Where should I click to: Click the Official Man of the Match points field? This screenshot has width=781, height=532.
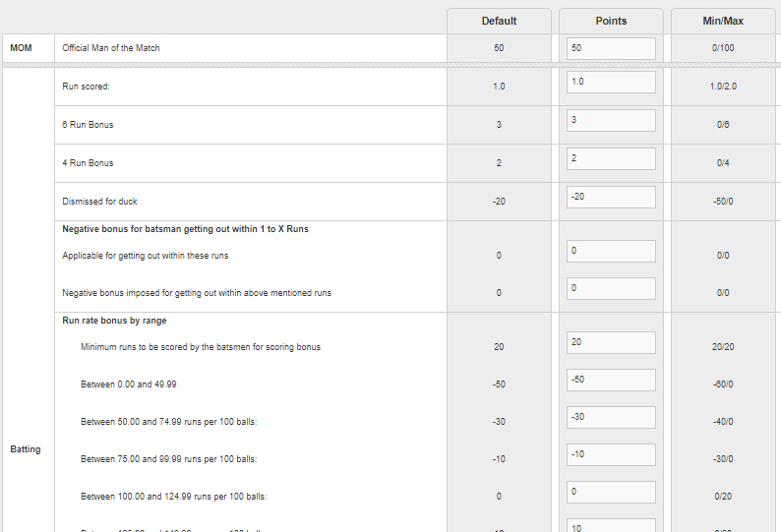611,48
